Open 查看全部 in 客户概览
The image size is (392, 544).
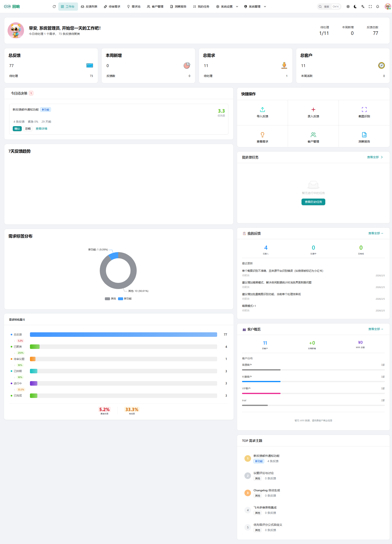pos(376,329)
